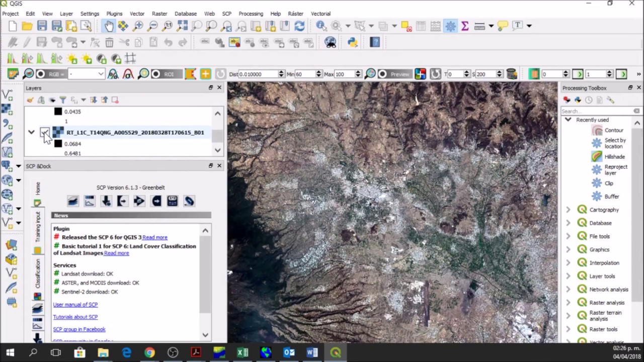Open the Plugins menu
644x362 pixels.
[114, 14]
